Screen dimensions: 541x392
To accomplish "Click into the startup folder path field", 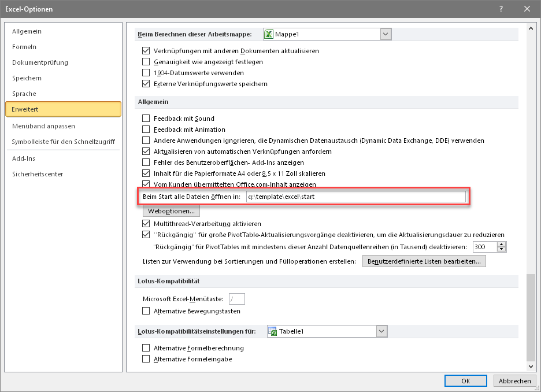I will click(355, 197).
